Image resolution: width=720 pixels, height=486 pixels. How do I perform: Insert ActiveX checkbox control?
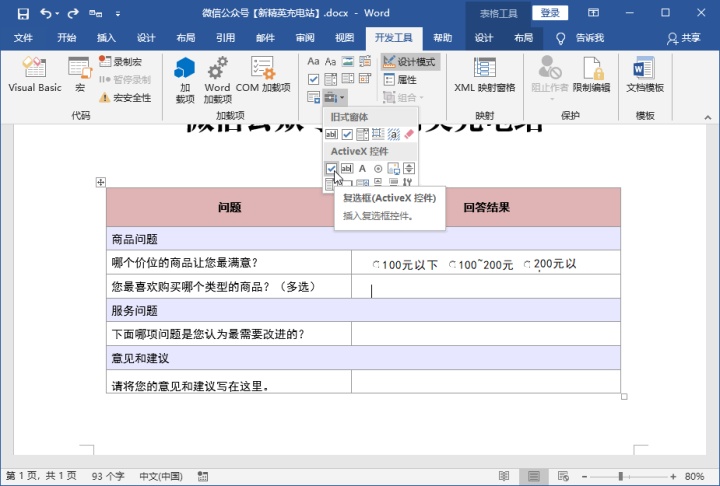331,169
